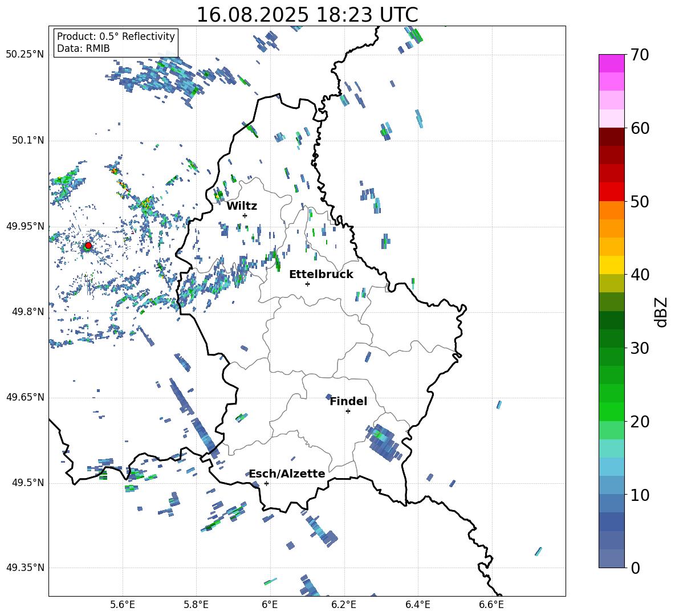Click the Luxembourg border's northern tip
The height and width of the screenshot is (616, 675).
(279, 95)
